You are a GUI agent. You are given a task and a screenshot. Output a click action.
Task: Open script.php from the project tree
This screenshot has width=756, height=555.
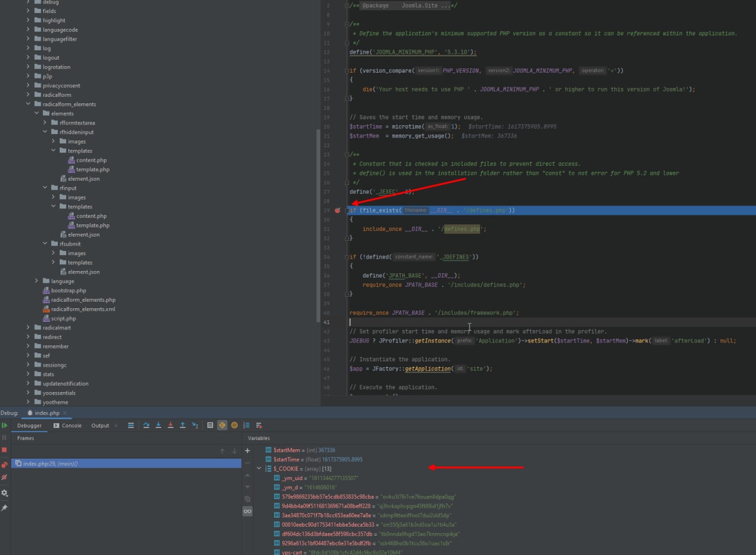[63, 318]
